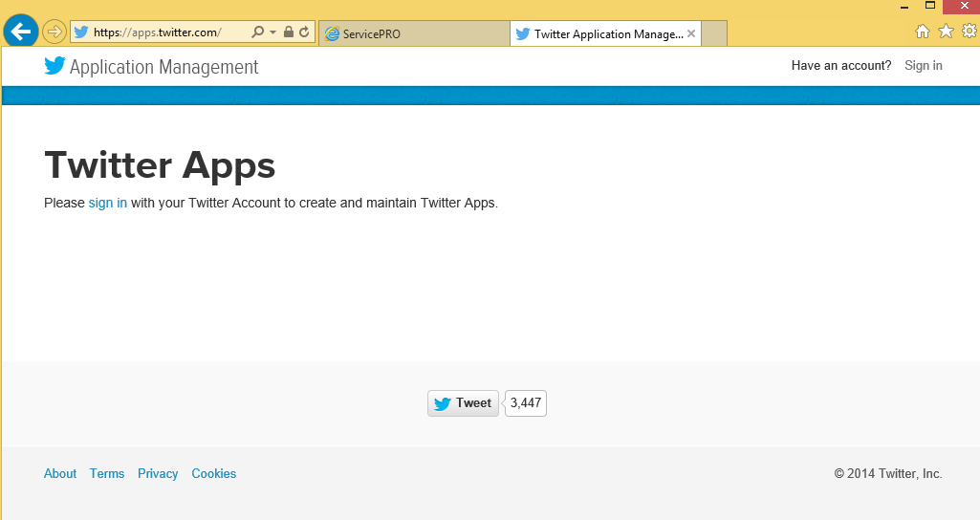The image size is (980, 520).
Task: Click the inline 'sign in' text link
Action: (107, 203)
